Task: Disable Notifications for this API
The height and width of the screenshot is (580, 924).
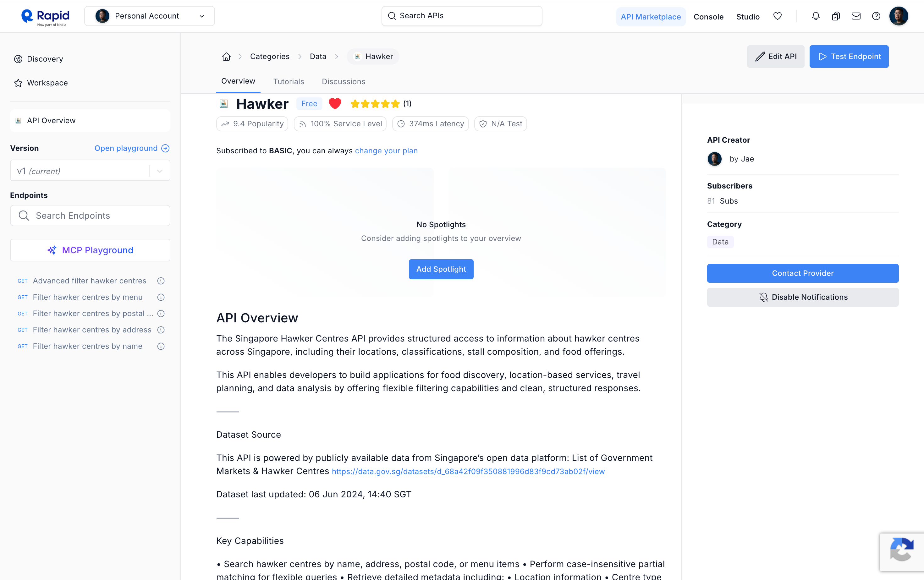Action: click(802, 297)
